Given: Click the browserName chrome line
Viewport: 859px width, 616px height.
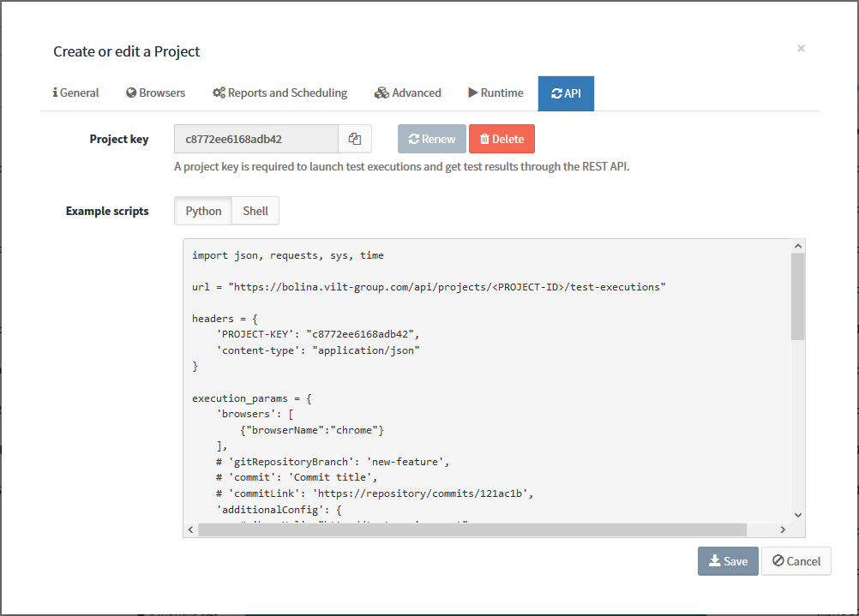Looking at the screenshot, I should 312,430.
